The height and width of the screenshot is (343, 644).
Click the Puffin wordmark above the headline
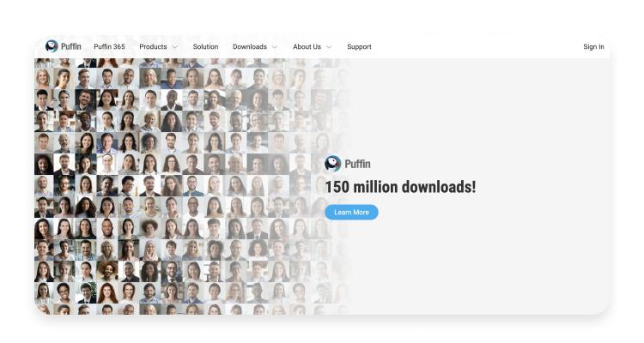[x=357, y=164]
